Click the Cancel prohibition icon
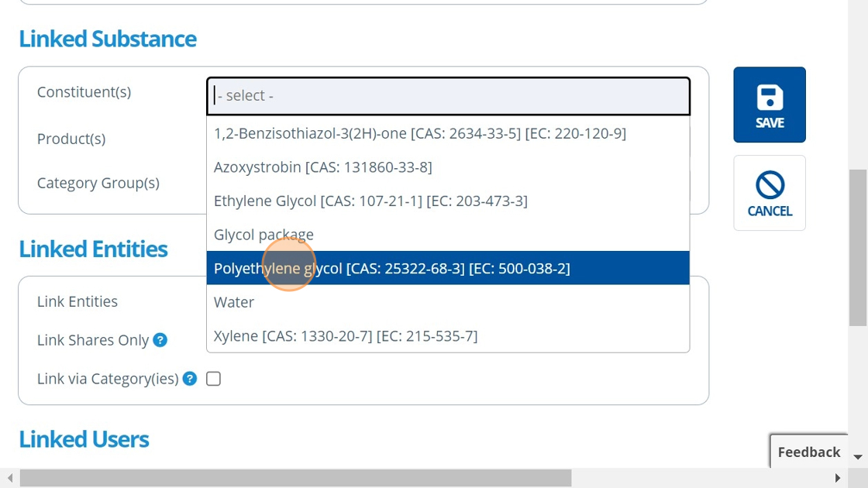This screenshot has width=868, height=488. 769,185
